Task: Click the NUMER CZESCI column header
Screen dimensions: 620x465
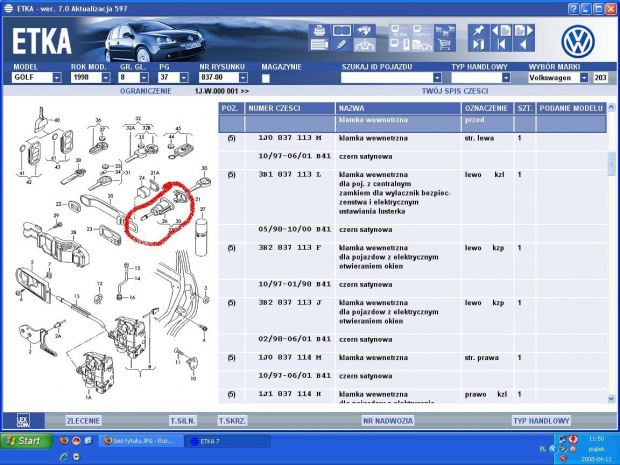Action: coord(290,108)
